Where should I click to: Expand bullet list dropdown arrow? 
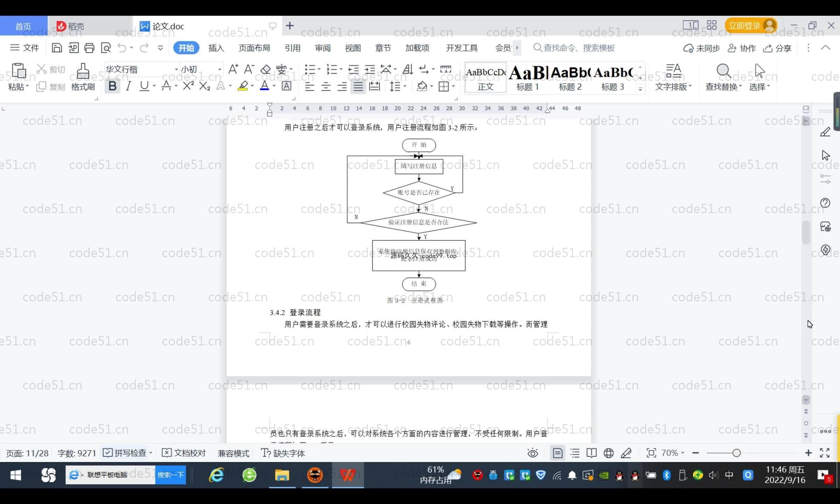319,69
